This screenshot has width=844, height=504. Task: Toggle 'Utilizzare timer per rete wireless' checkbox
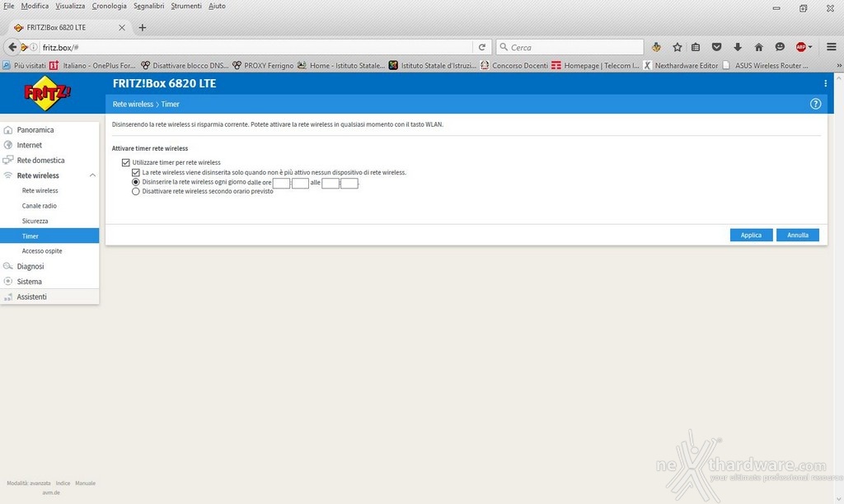(126, 162)
